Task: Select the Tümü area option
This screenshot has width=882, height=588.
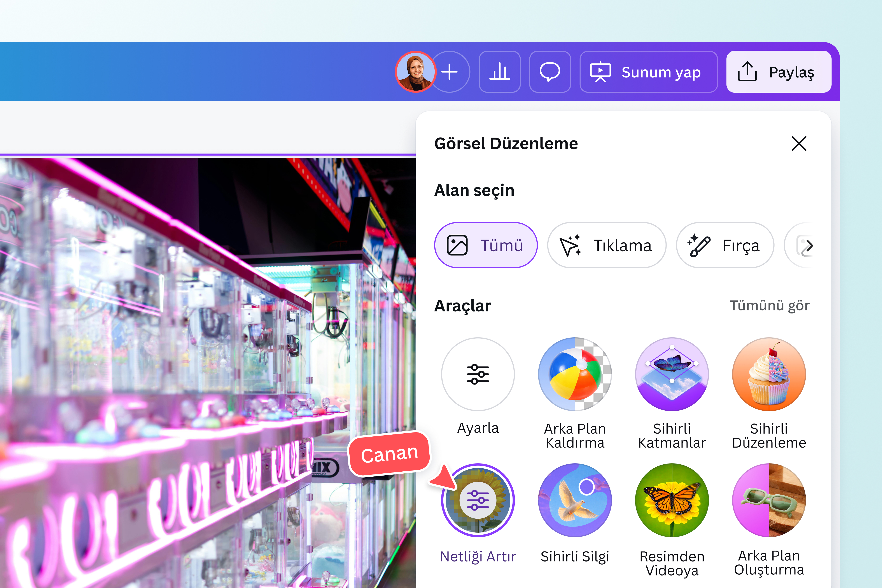Action: tap(486, 245)
